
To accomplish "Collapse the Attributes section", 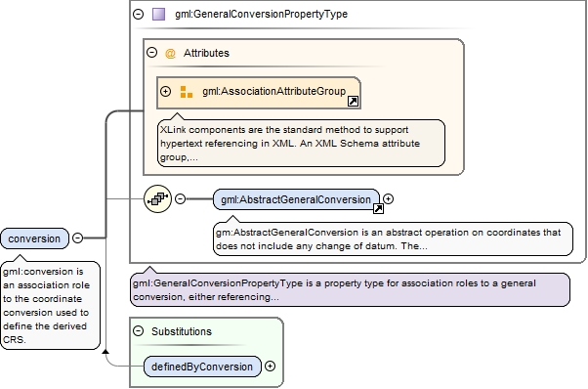I will pos(151,52).
